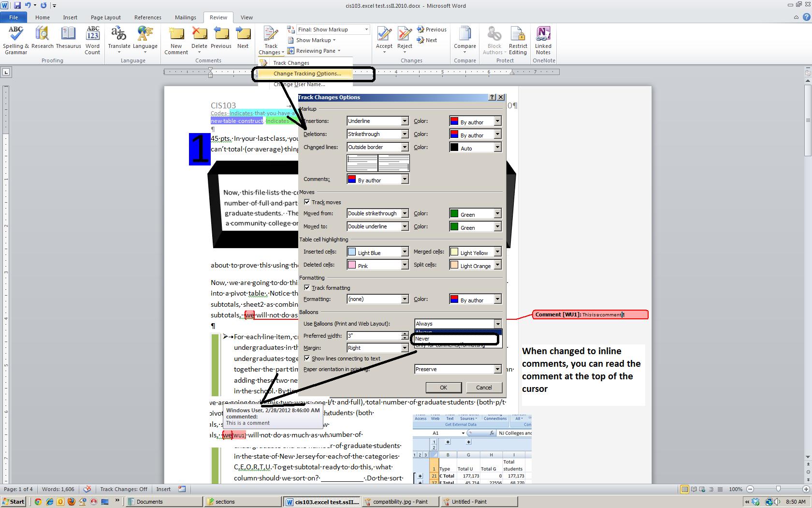This screenshot has width=812, height=508.
Task: Switch to compatibility.jpg - Paint taskbar window
Action: (400, 502)
